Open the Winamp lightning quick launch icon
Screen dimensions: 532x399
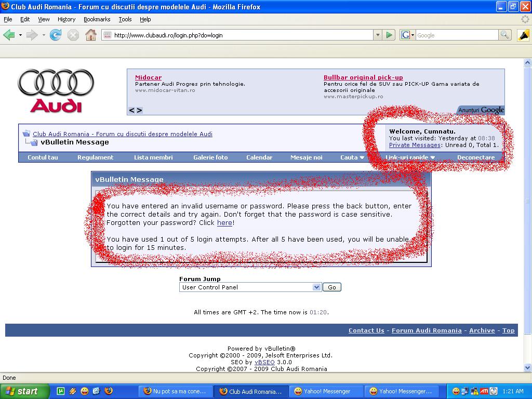tap(73, 391)
